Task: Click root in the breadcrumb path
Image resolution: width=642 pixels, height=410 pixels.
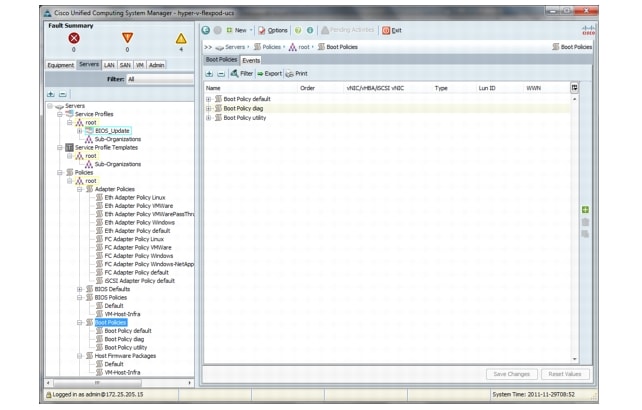Action: (x=304, y=47)
